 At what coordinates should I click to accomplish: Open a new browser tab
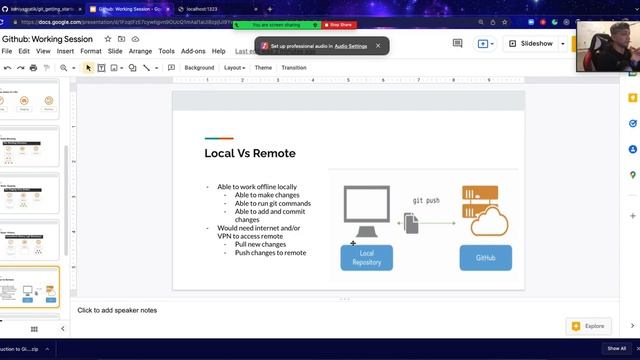coord(269,9)
